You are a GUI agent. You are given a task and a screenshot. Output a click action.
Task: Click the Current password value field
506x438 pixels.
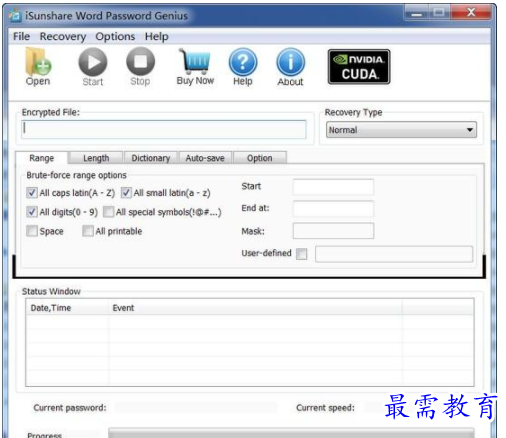(196, 407)
